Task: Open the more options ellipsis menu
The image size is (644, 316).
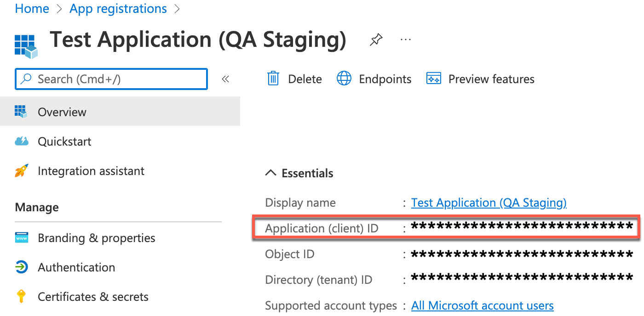Action: (x=406, y=40)
